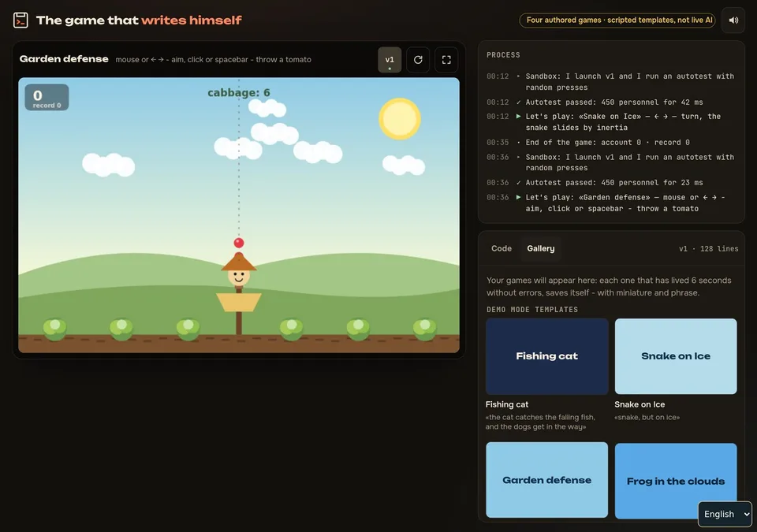Click the terminal logo icon in the header
757x532 pixels.
pos(21,20)
